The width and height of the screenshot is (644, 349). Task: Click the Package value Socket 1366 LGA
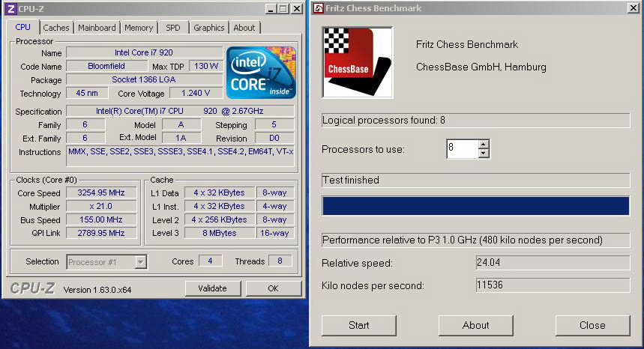point(144,79)
